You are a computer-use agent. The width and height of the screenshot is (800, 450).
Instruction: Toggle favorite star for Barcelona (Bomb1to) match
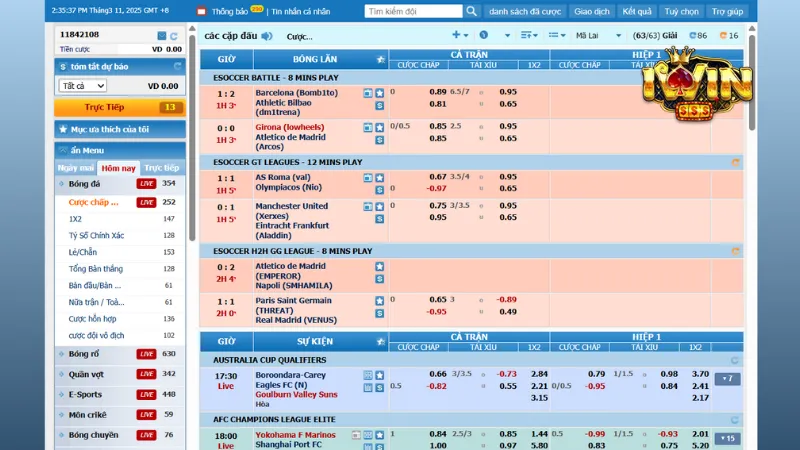pyautogui.click(x=380, y=93)
